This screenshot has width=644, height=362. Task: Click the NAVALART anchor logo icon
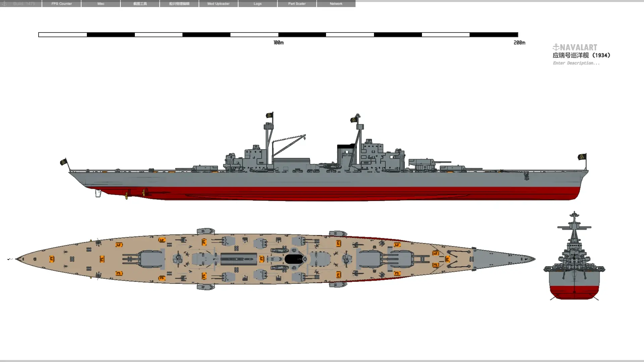[556, 47]
